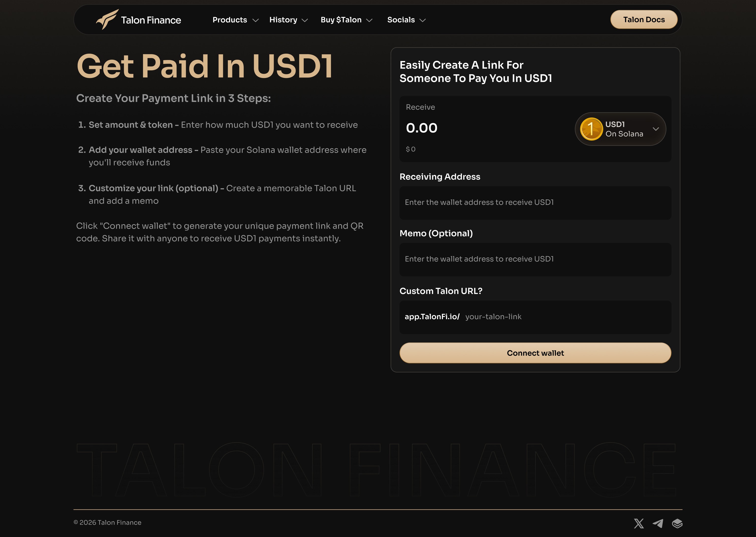Click the Memo (Optional) input field
Screen dimensions: 756x537
535,259
